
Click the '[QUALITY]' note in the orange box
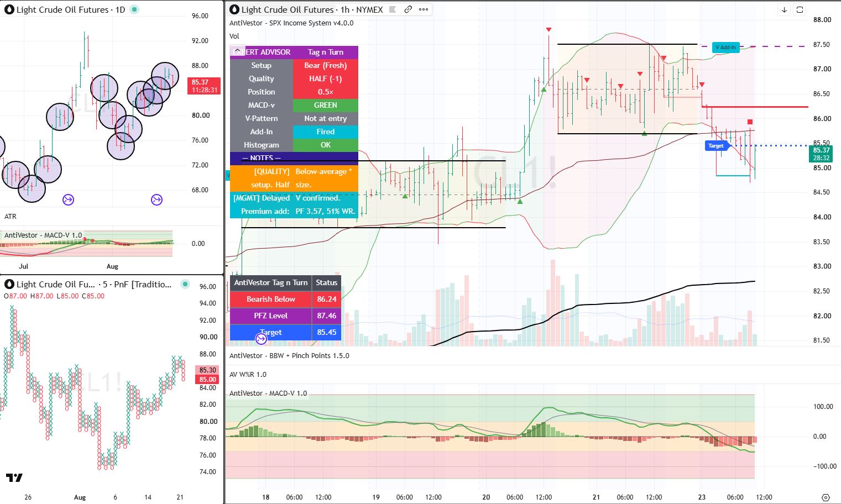[x=271, y=171]
